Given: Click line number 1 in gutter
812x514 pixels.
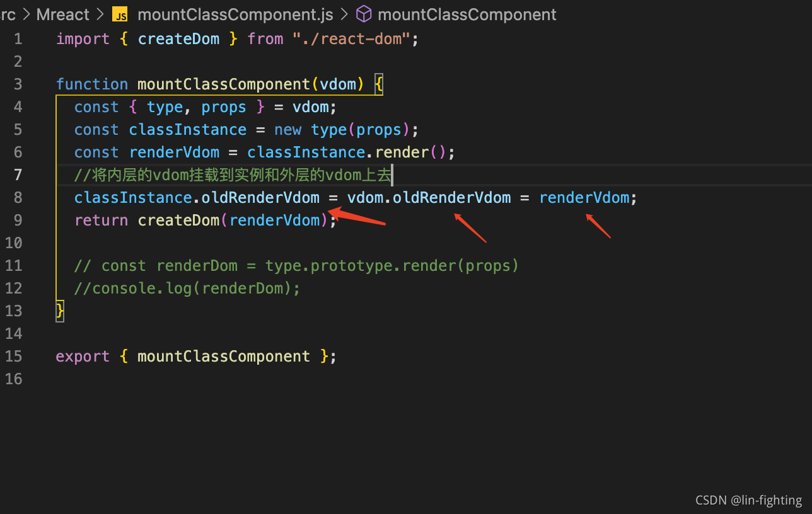Looking at the screenshot, I should click(18, 39).
